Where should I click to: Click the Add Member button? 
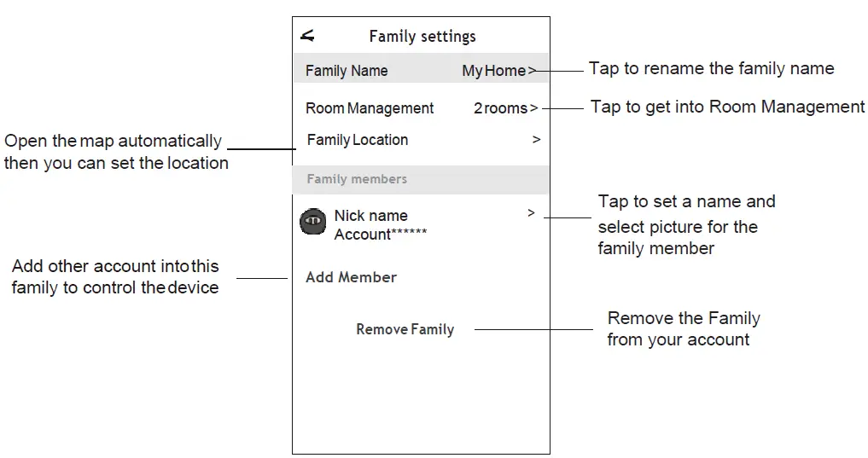coord(351,277)
